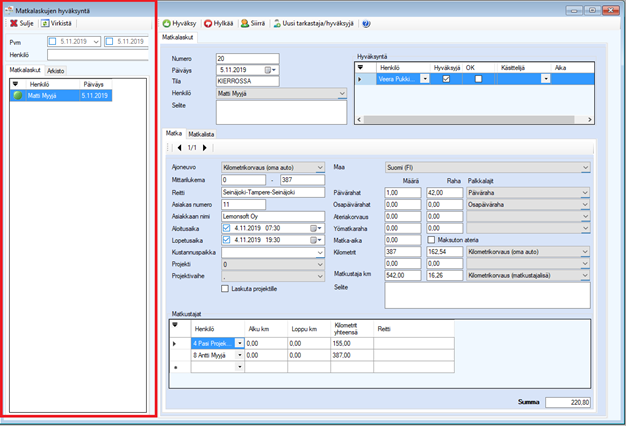Toggle first Pvm date checkbox
The height and width of the screenshot is (426, 626).
(52, 41)
